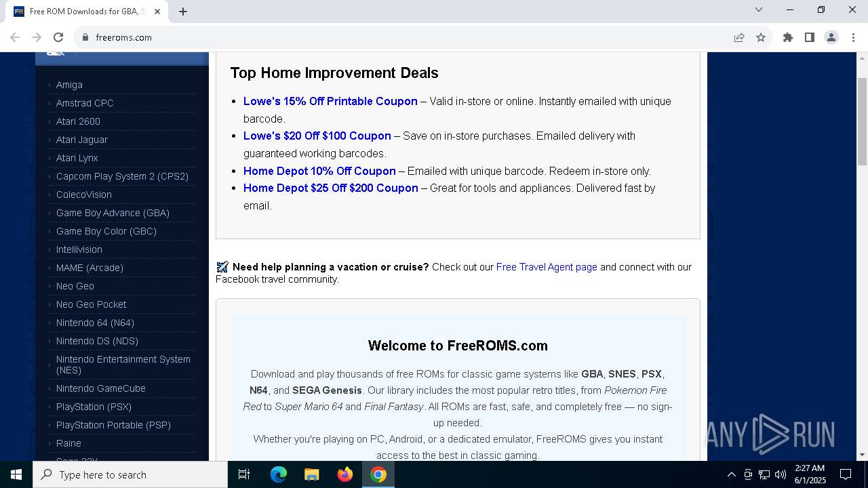Open the Atari Lynx ROMs section
The image size is (868, 488).
[x=77, y=158]
